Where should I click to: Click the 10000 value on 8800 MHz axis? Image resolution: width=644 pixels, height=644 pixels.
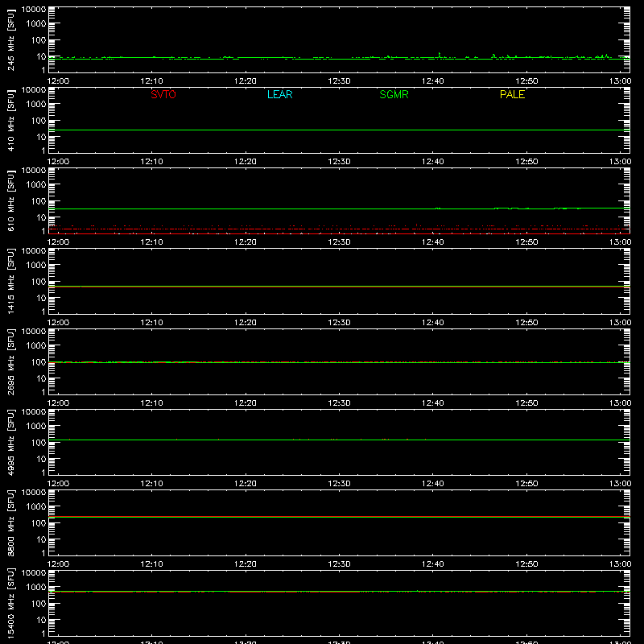[x=34, y=493]
